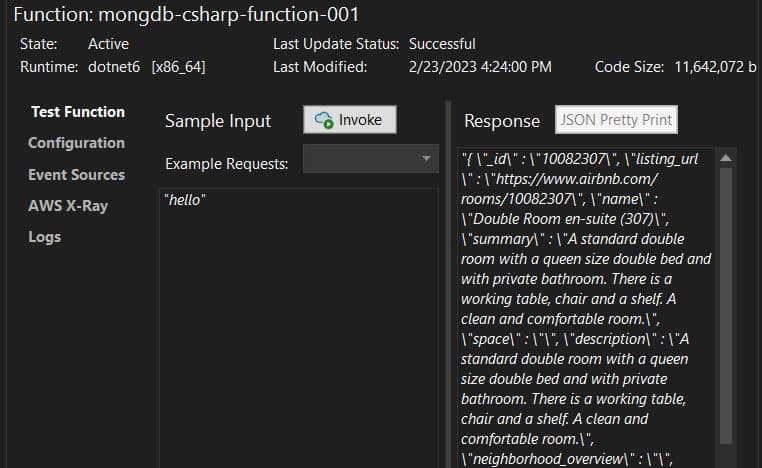762x468 pixels.
Task: Select the AWS X-Ray tab
Action: 68,206
